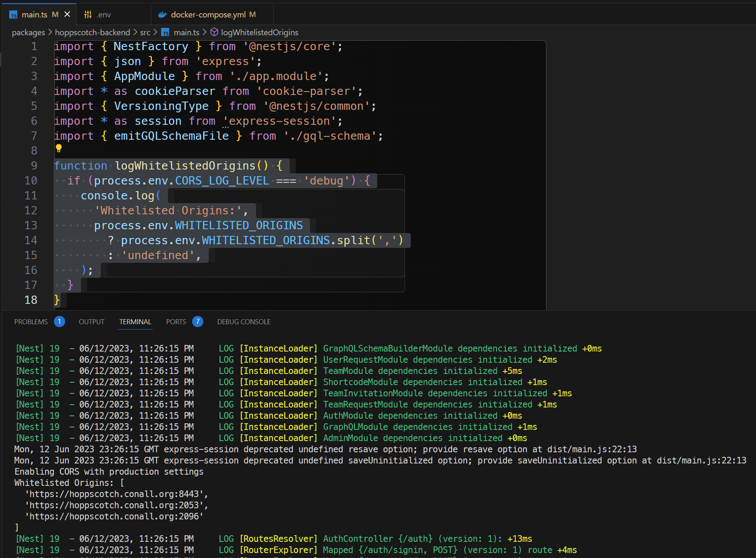
Task: Click line number 18 in the editor gutter
Action: click(x=31, y=300)
